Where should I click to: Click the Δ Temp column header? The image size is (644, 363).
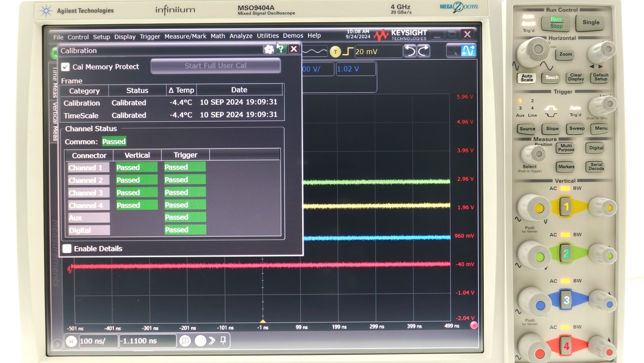coord(181,90)
